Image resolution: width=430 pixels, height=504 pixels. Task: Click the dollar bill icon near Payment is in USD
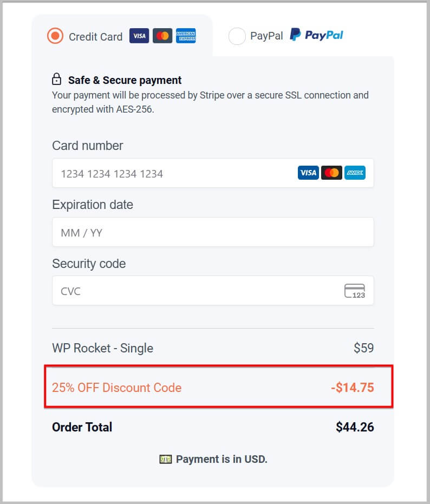click(x=165, y=459)
